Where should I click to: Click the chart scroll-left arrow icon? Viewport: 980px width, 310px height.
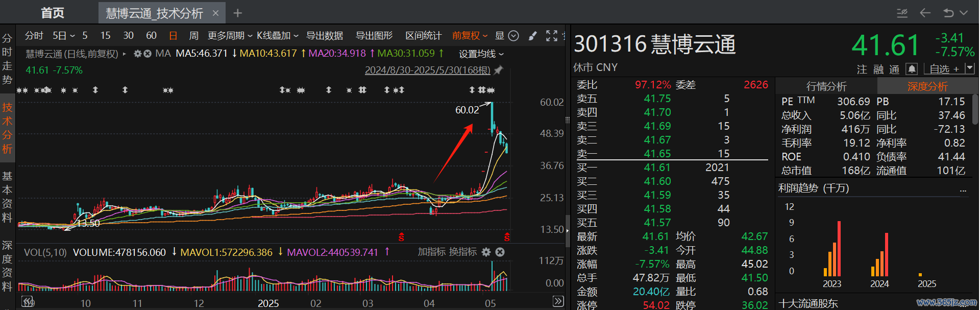(x=27, y=301)
